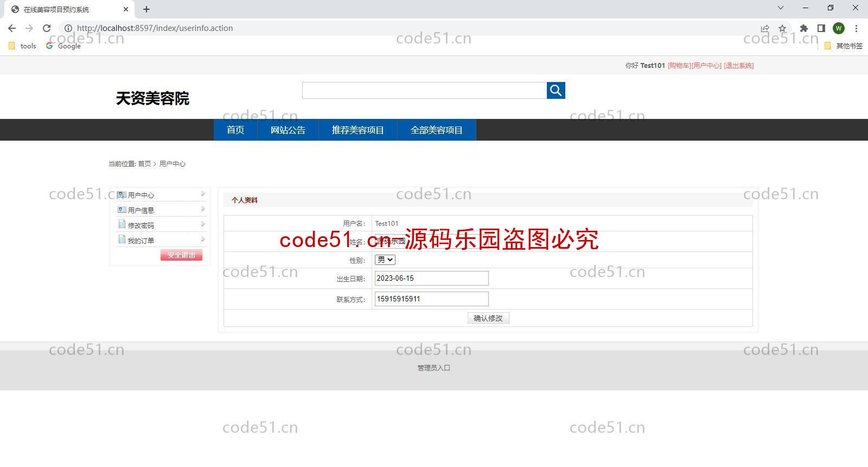Select 推荐美容项目 navigation tab
Image resolution: width=868 pixels, height=467 pixels.
click(x=358, y=130)
